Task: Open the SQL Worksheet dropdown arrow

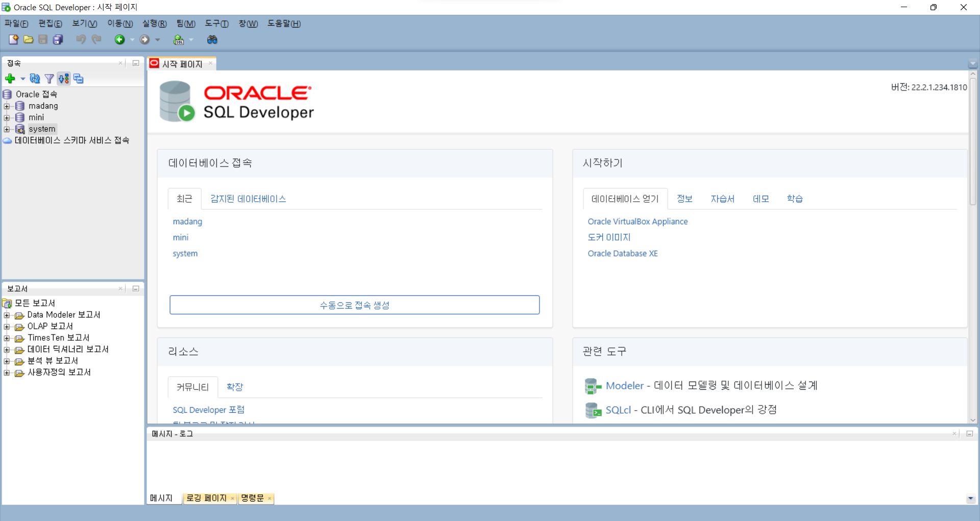Action: 191,39
